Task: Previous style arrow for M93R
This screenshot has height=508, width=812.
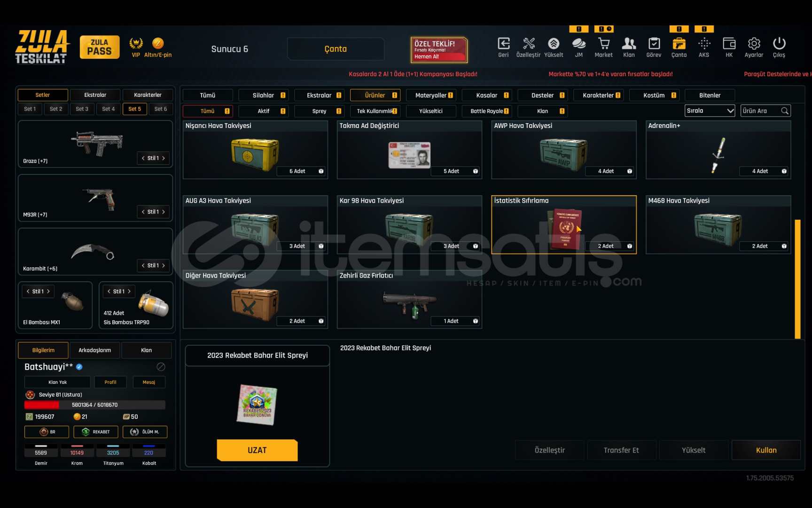Action: tap(143, 212)
